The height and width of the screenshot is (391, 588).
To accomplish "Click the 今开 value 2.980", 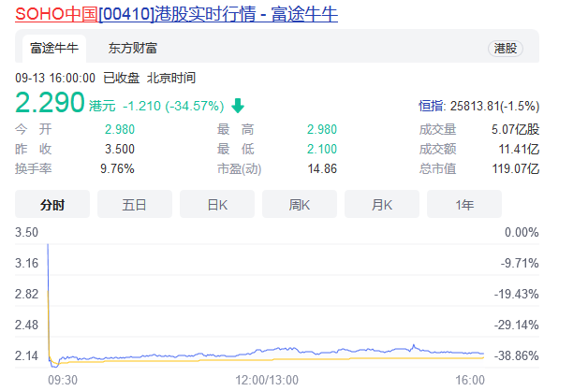I will [120, 129].
